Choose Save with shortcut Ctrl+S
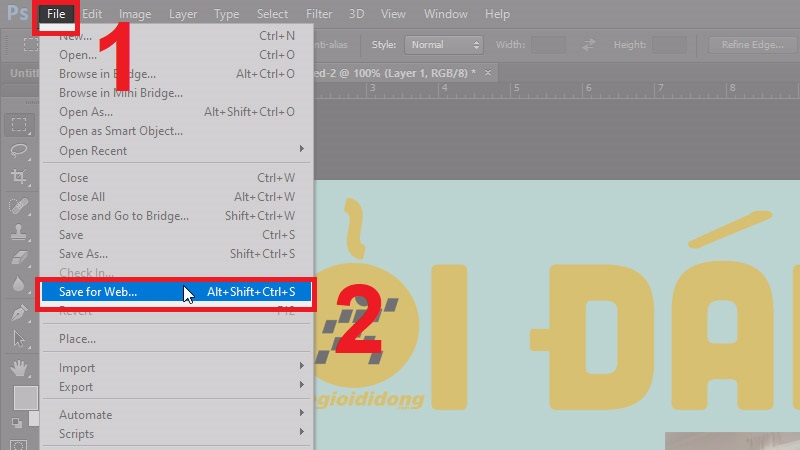 pyautogui.click(x=177, y=235)
